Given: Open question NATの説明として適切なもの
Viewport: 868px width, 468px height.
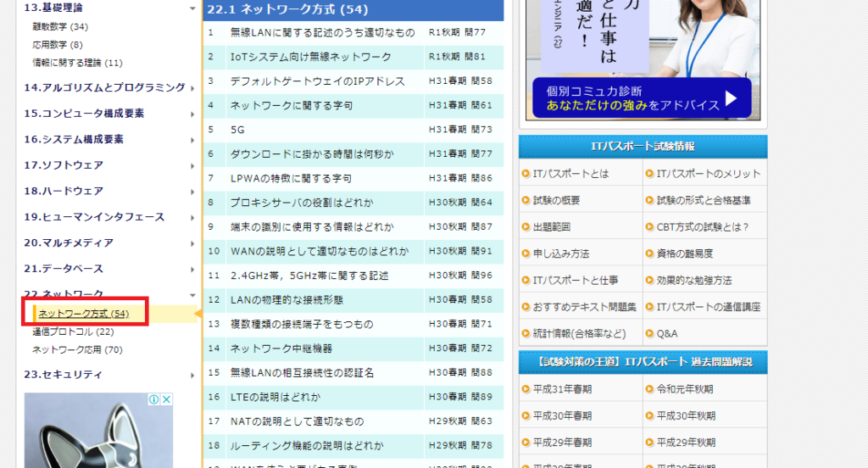Looking at the screenshot, I should pos(298,422).
